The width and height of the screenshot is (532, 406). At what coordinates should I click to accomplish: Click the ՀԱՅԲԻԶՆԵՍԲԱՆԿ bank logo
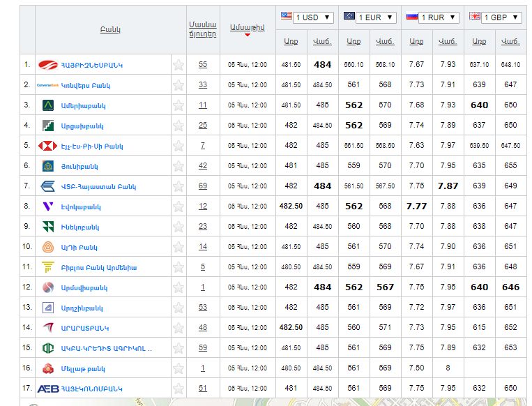pos(48,65)
